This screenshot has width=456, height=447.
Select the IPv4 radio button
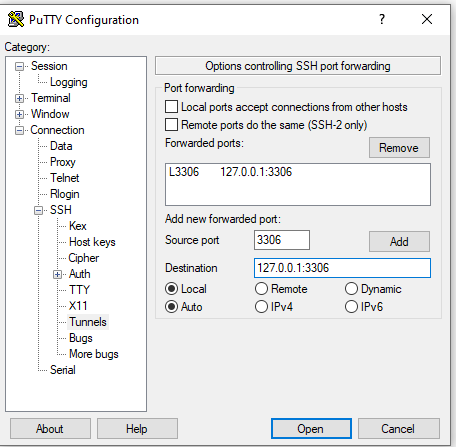(x=261, y=307)
